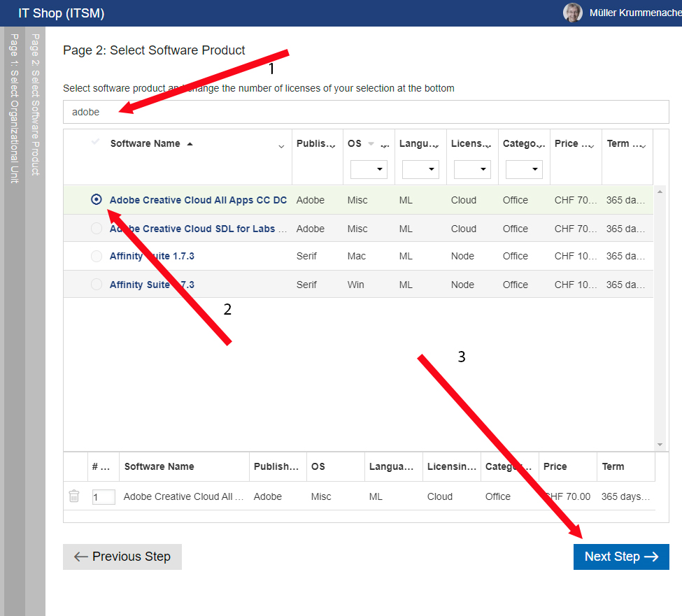Open the Software Name column menu chevron

281,147
